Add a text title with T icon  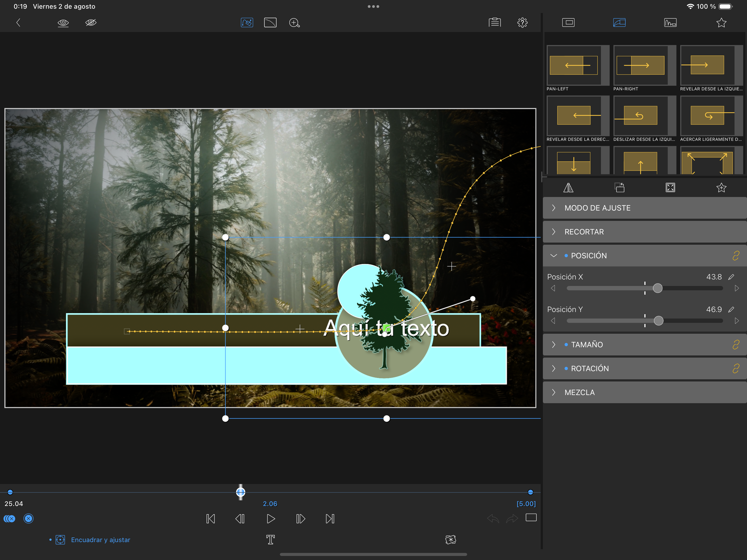271,539
